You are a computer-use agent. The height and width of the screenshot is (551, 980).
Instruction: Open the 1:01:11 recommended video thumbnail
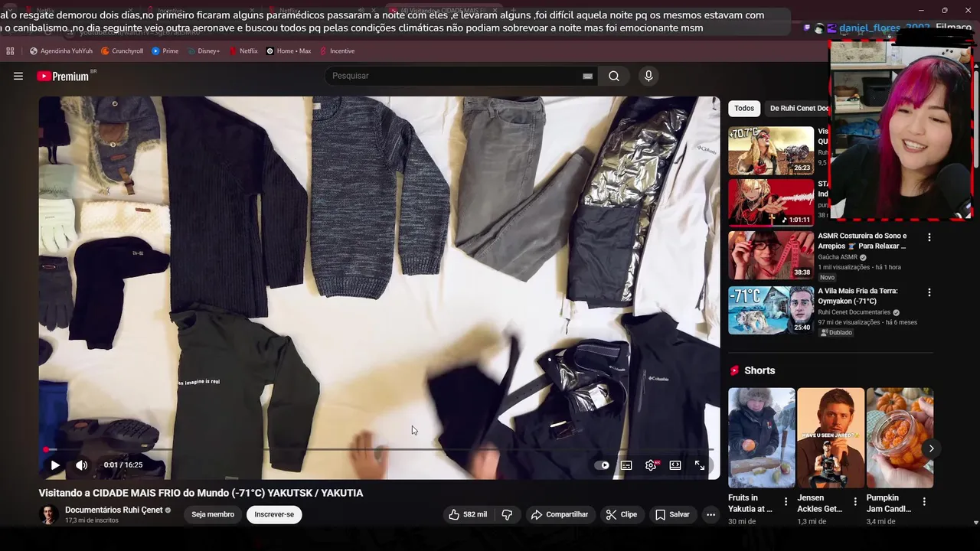pos(771,203)
